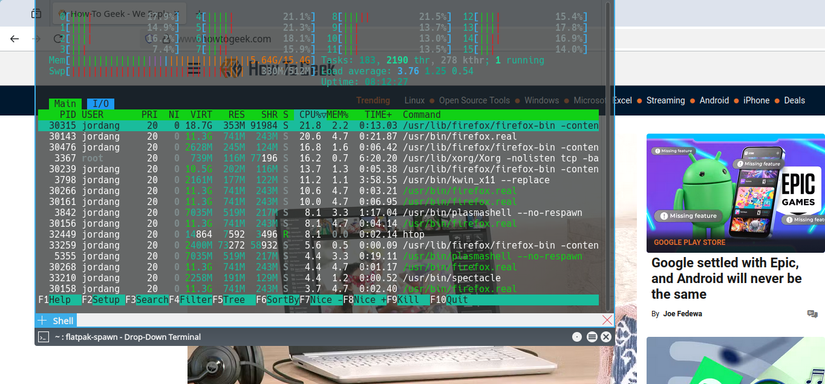Click F9 Kill in htop

click(408, 300)
